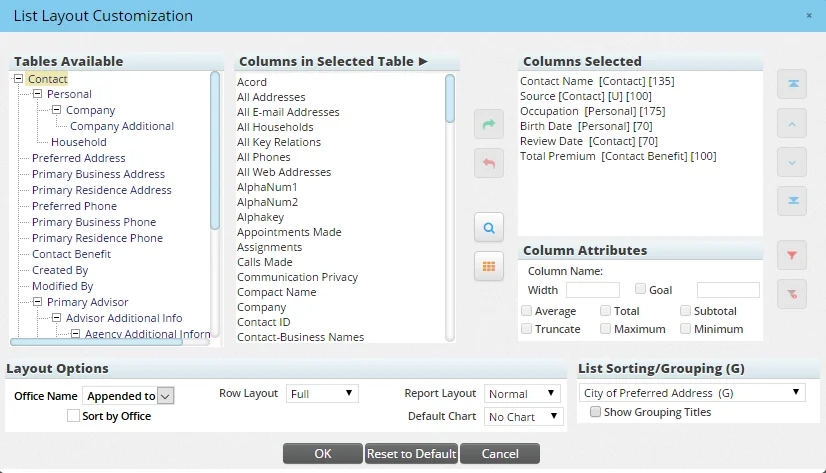Enable the Sort by Office checkbox
Screen dimensions: 826x473
[73, 416]
